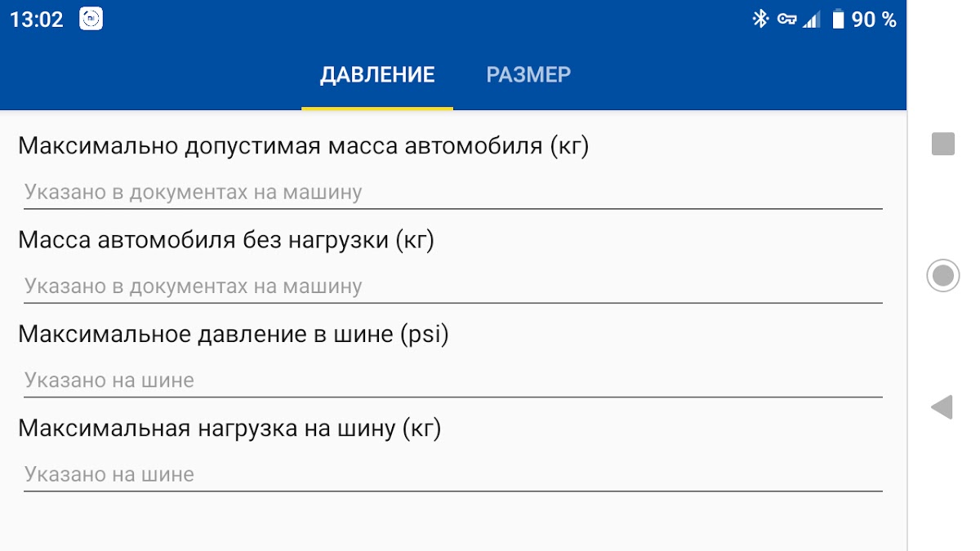Click the 'Масса автомобиля без нагрузки' label

click(x=226, y=240)
